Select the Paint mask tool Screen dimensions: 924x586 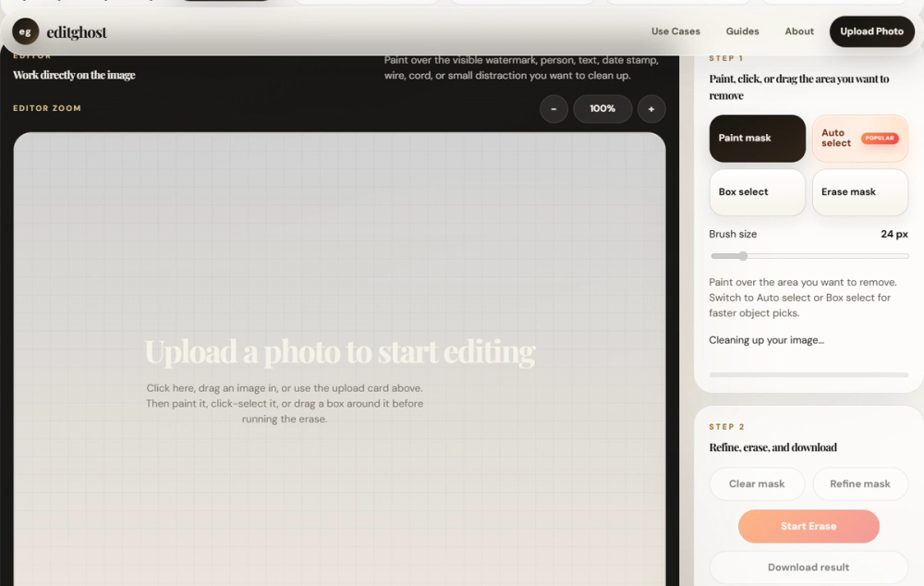757,138
